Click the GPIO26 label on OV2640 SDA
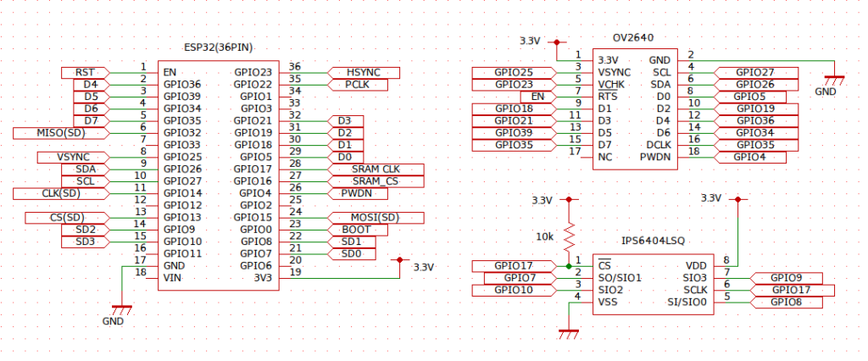The width and height of the screenshot is (868, 361). [x=756, y=85]
